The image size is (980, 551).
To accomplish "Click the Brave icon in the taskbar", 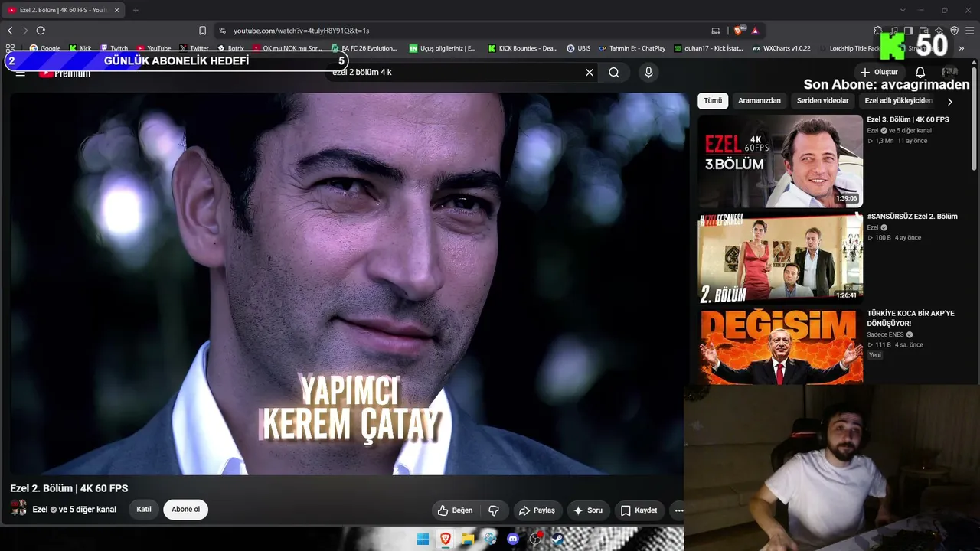I will (445, 539).
